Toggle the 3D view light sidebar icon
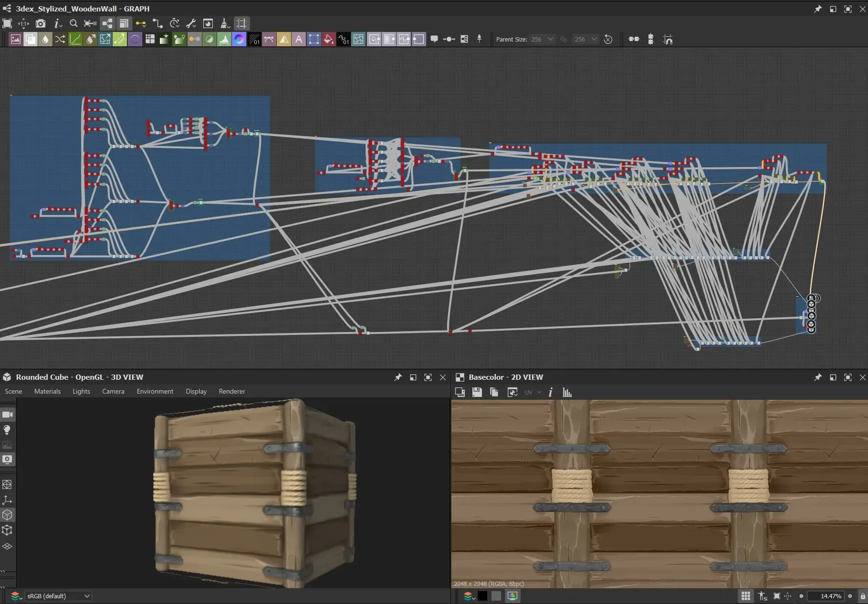868x604 pixels. click(7, 430)
